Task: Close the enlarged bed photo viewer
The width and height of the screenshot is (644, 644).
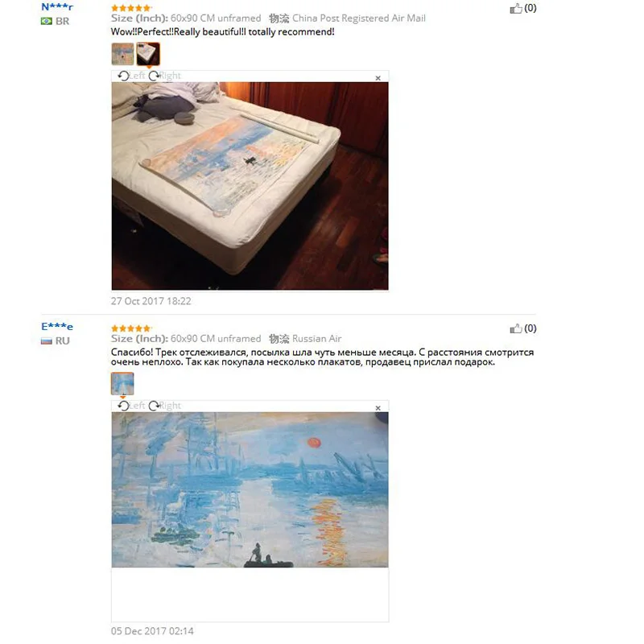Action: point(378,78)
